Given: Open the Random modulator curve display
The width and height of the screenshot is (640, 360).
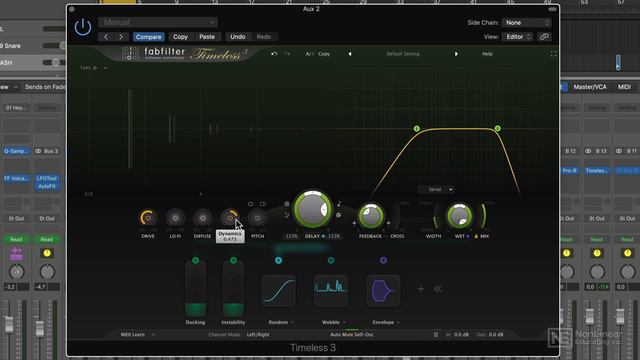Looking at the screenshot, I should pos(278,290).
